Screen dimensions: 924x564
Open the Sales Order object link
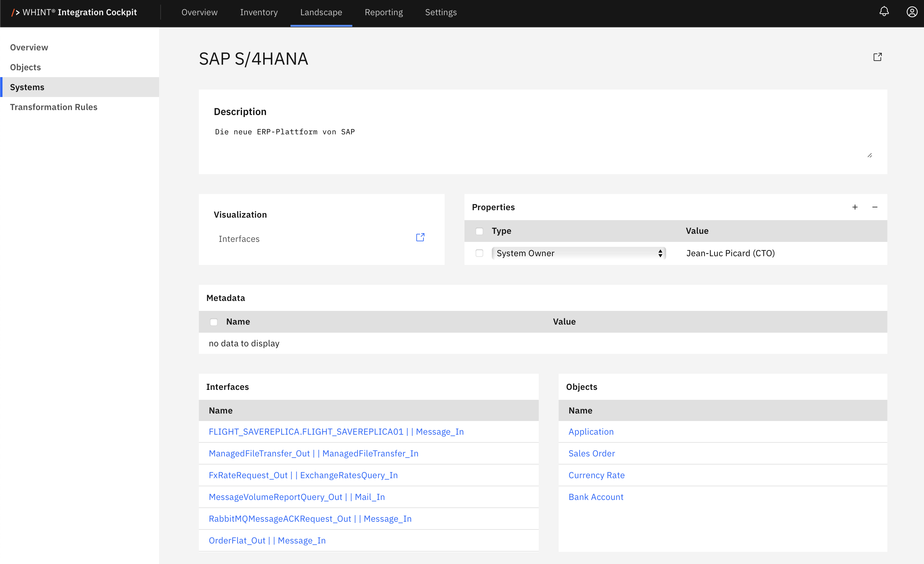(591, 453)
